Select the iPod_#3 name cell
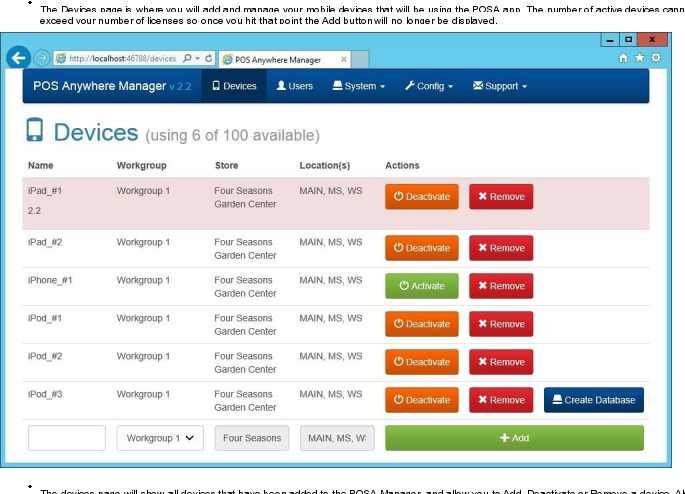This screenshot has height=494, width=685. tap(45, 394)
